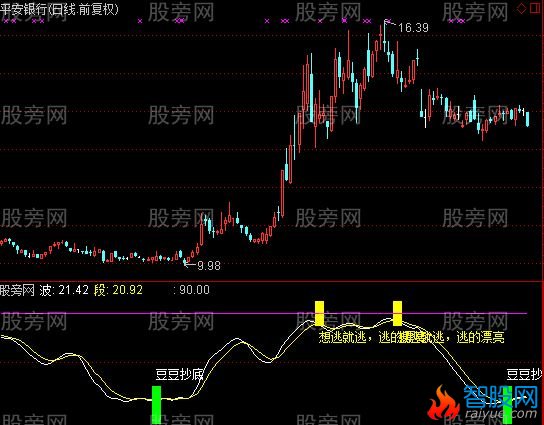This screenshot has width=544, height=425.
Task: Select the 段: 20.92 indicator value
Action: tap(118, 290)
